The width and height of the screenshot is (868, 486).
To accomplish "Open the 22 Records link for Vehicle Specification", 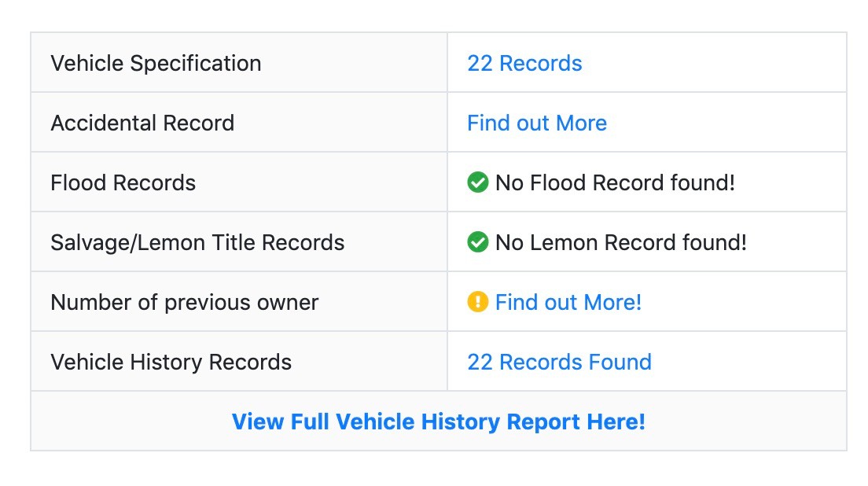I will [x=524, y=63].
